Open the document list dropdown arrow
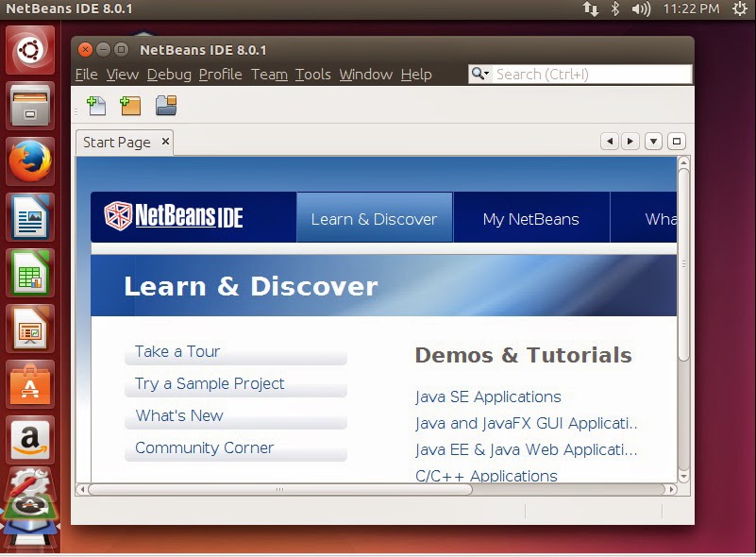Viewport: 756px width, 557px height. tap(653, 142)
